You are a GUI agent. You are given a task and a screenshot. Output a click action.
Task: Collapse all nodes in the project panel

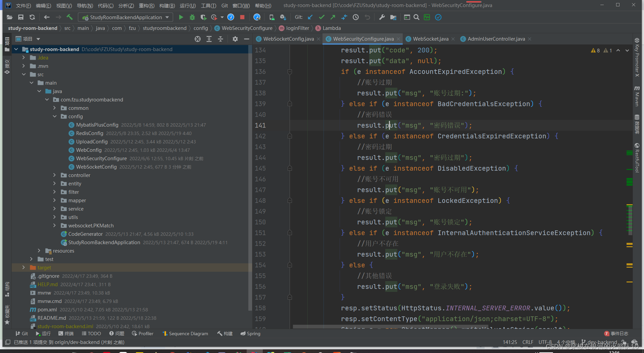[220, 39]
